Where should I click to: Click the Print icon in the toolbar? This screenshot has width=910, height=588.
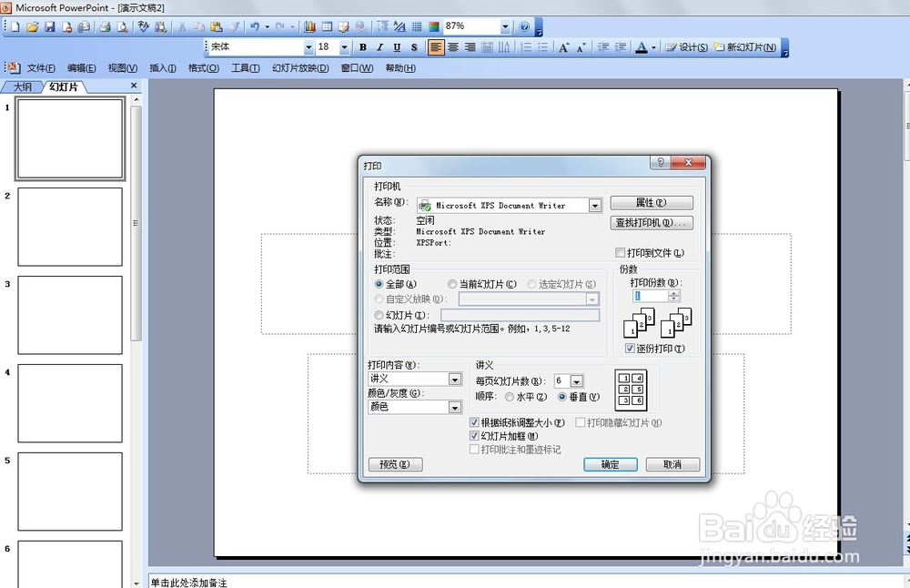click(x=105, y=26)
